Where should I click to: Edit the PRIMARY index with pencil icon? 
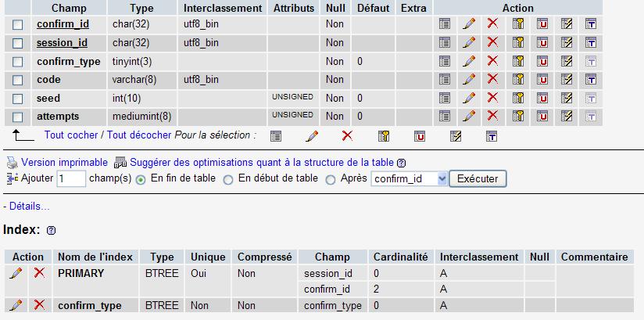pos(16,273)
